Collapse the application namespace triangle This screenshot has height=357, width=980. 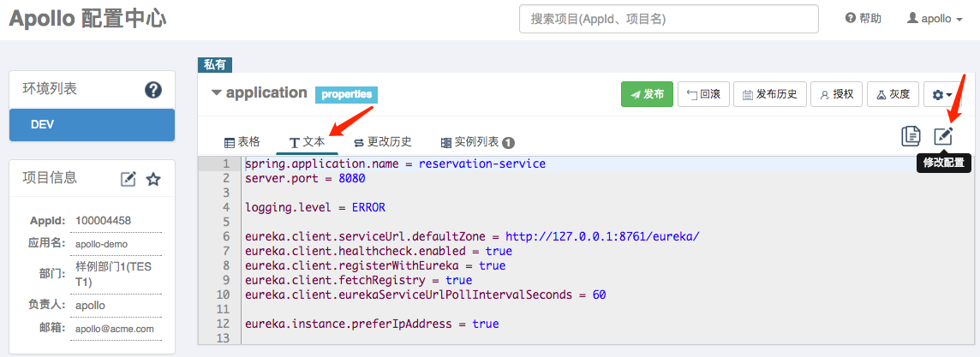[217, 93]
